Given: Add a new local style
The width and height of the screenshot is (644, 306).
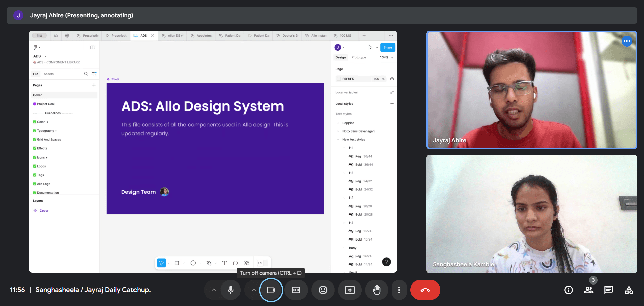Looking at the screenshot, I should (x=392, y=104).
